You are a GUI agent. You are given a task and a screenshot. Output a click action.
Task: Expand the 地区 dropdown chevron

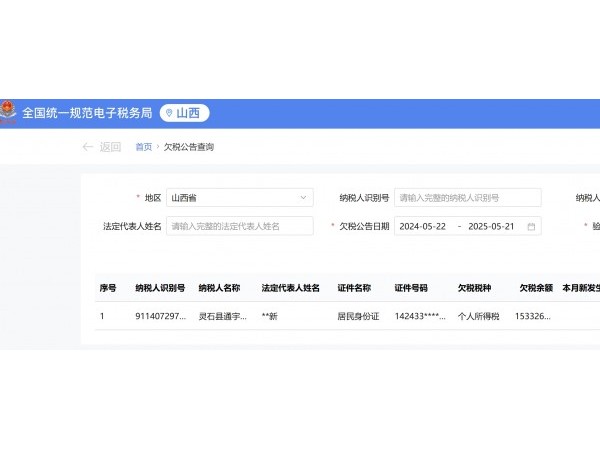pyautogui.click(x=302, y=198)
